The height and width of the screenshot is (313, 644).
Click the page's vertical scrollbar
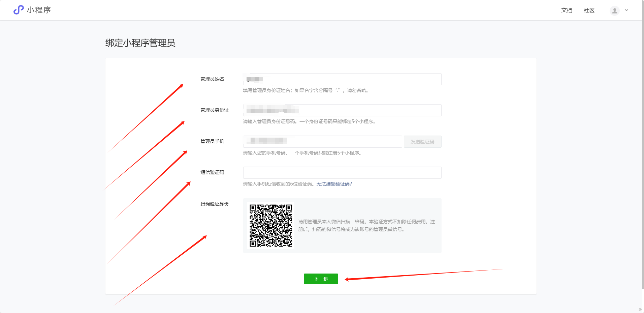click(643, 135)
